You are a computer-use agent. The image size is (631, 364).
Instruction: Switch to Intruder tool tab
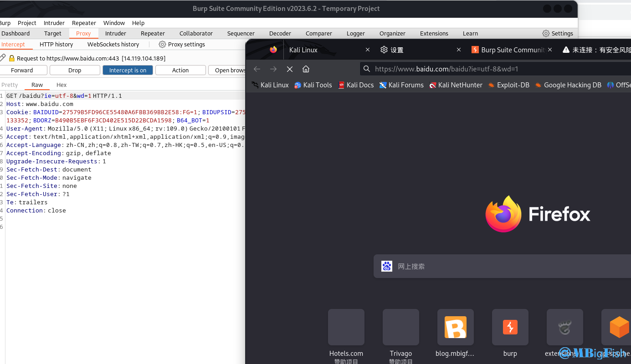pyautogui.click(x=116, y=33)
